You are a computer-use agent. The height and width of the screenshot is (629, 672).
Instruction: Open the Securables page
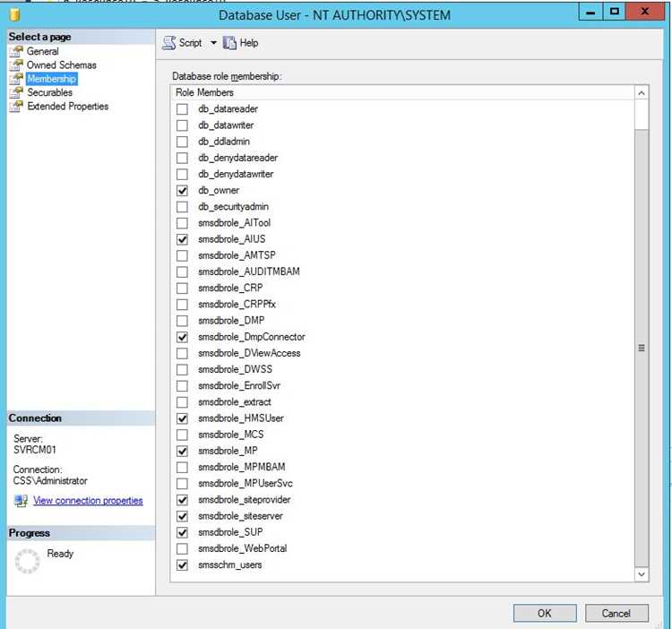[x=49, y=92]
